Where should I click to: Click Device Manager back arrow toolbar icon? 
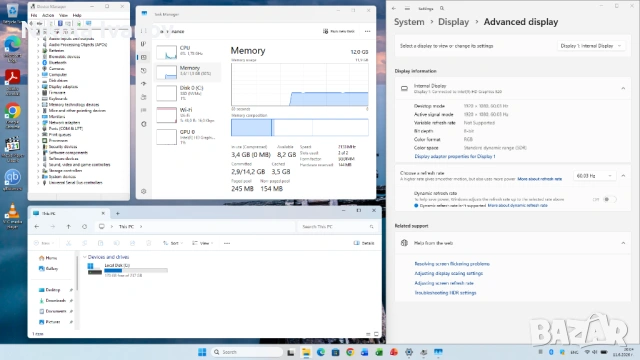32,23
